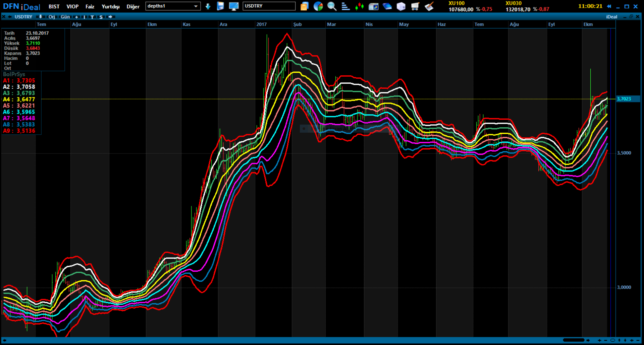
Task: Click the bottom horizontal scrollbar thumb
Action: click(574, 340)
